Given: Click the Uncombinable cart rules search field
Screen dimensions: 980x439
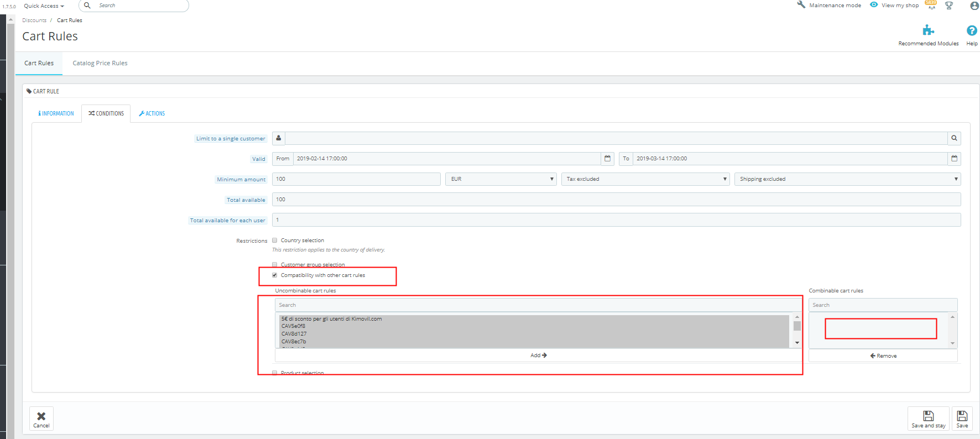Looking at the screenshot, I should (538, 305).
